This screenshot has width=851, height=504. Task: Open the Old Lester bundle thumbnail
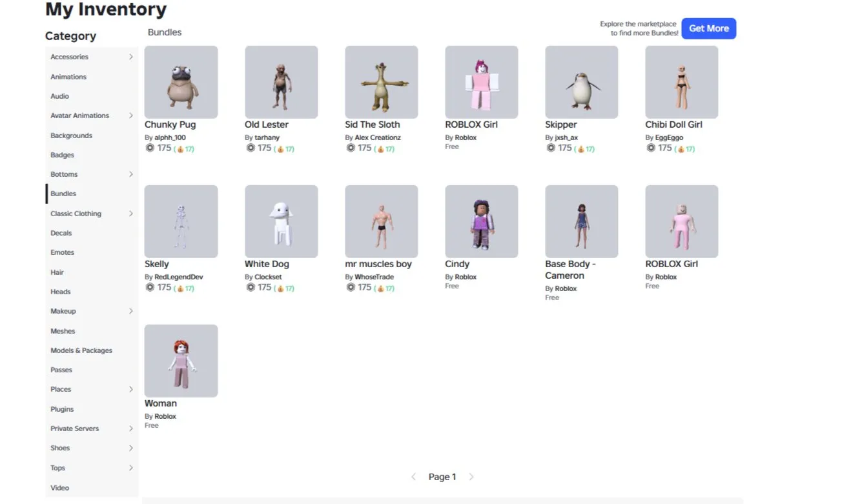coord(281,82)
